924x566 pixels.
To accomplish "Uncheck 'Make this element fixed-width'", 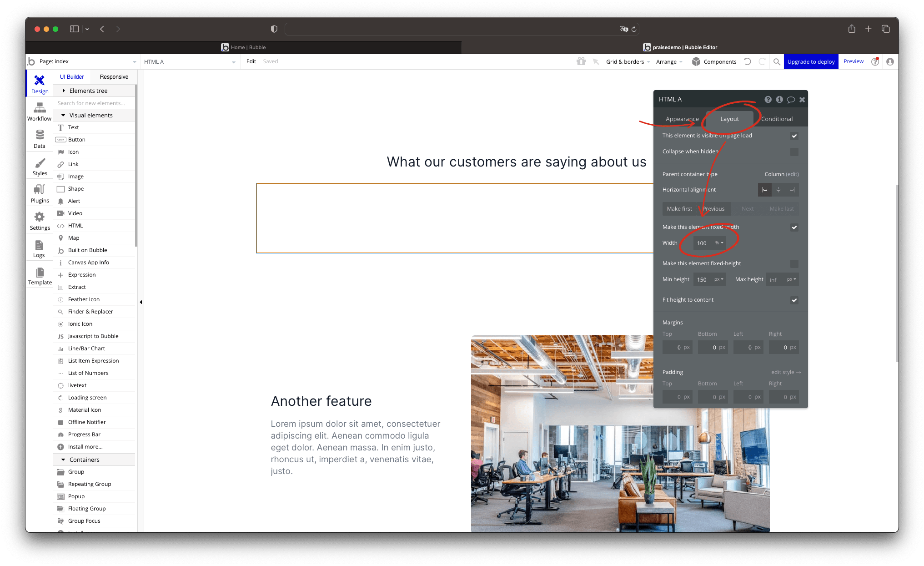I will click(x=794, y=227).
